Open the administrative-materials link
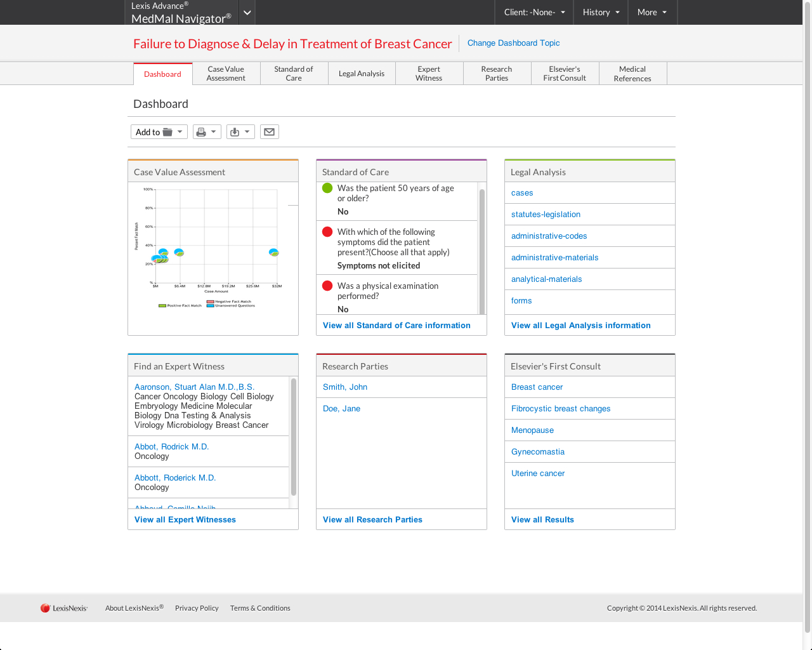This screenshot has height=650, width=812. tap(554, 258)
